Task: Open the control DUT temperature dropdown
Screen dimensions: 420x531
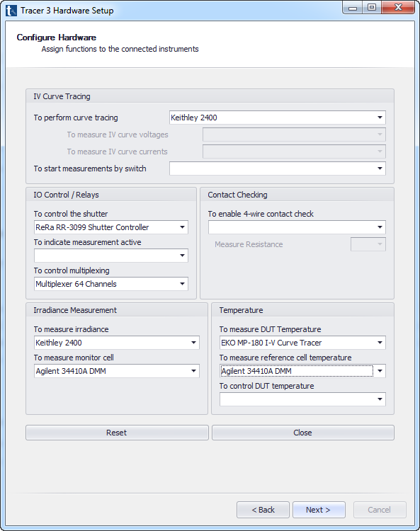Action: (302, 399)
